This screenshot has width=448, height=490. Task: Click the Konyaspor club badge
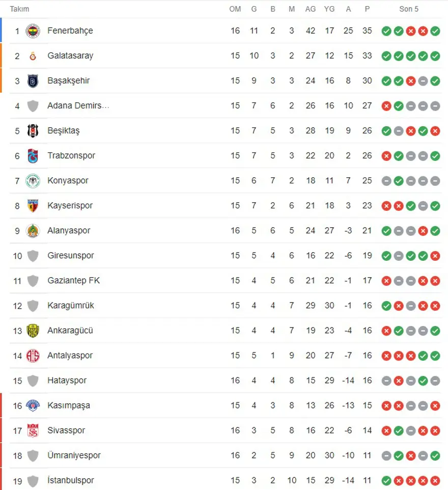(33, 180)
